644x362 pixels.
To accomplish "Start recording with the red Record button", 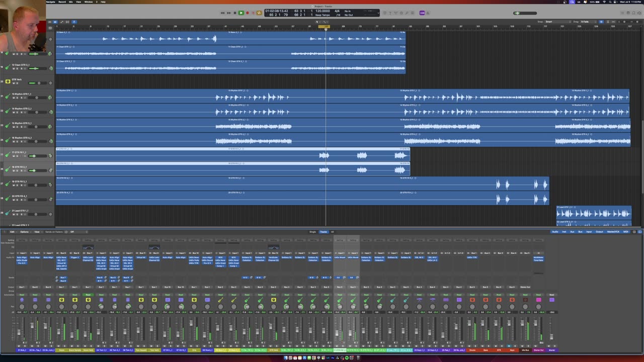I will pyautogui.click(x=247, y=13).
